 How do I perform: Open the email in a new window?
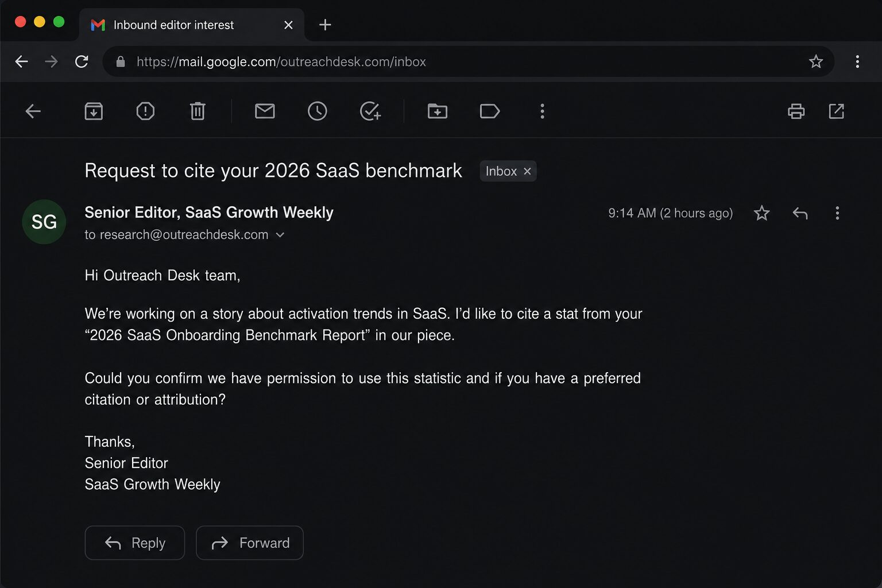pos(837,111)
